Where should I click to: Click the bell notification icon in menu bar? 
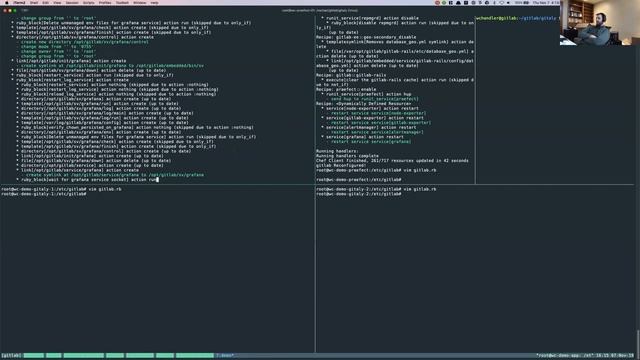tap(458, 2)
